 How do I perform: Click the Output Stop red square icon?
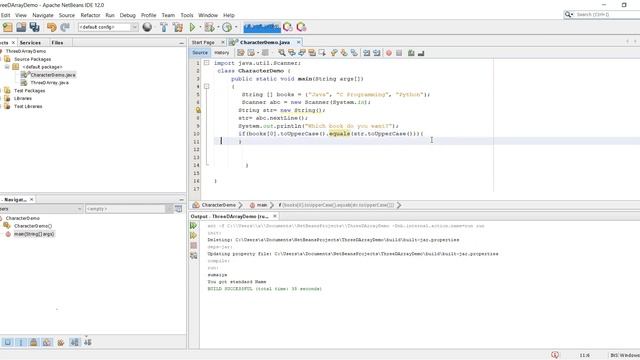[193, 245]
